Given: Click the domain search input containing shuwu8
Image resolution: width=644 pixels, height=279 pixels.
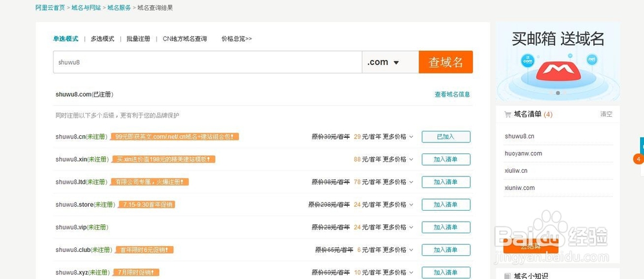Looking at the screenshot, I should click(x=207, y=62).
